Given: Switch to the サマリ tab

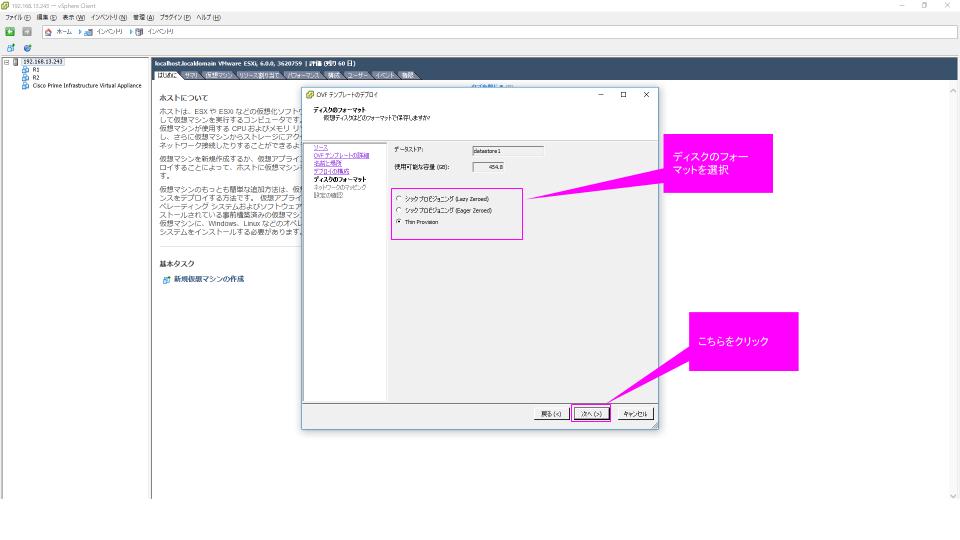Looking at the screenshot, I should coord(191,75).
